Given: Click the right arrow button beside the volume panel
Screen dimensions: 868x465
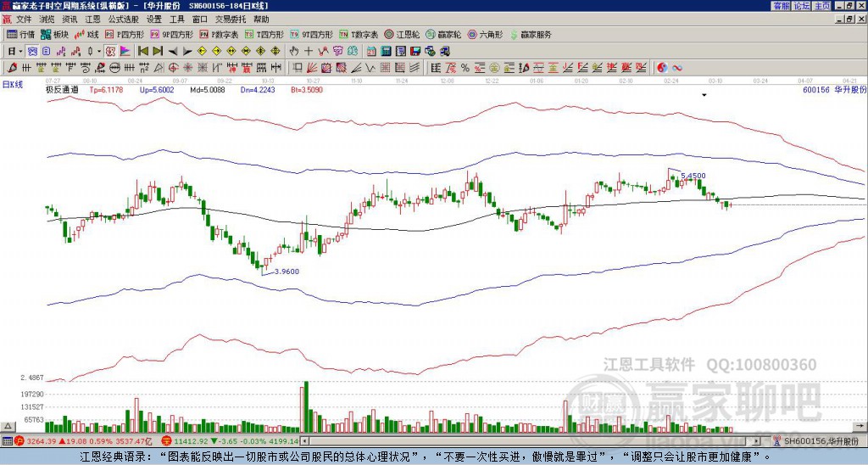Looking at the screenshot, I should [860, 426].
